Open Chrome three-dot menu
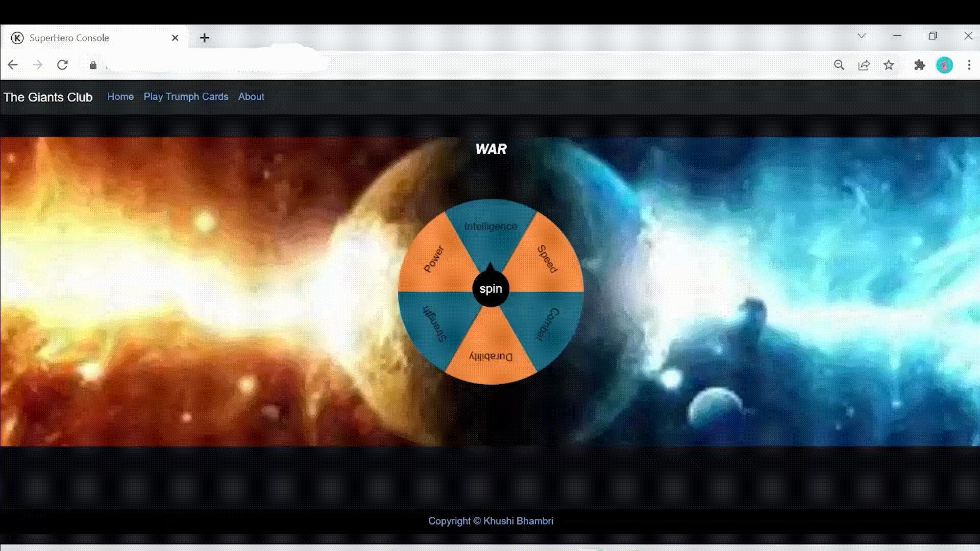 (969, 65)
